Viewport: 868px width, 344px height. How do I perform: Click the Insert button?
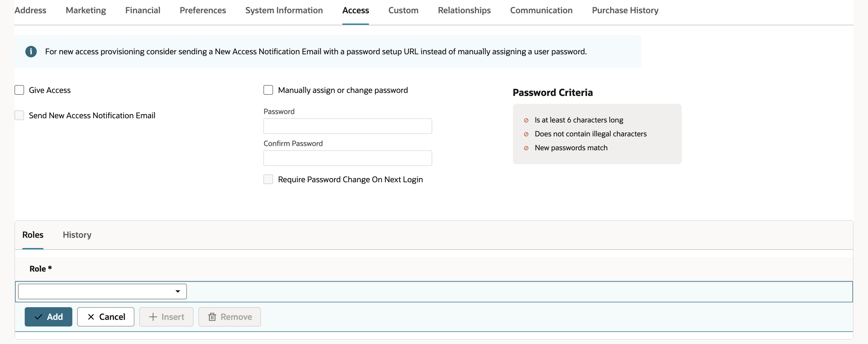point(166,317)
